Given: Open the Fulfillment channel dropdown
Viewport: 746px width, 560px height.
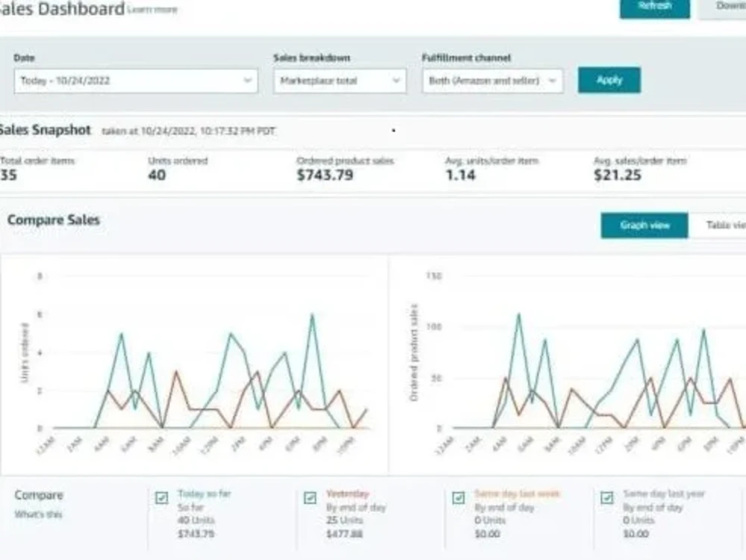Looking at the screenshot, I should 492,81.
